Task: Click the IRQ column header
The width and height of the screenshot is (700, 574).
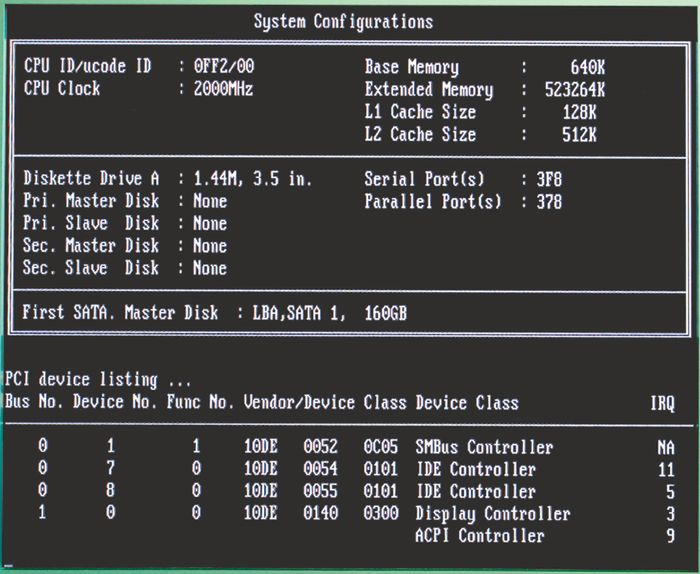Action: coord(662,403)
